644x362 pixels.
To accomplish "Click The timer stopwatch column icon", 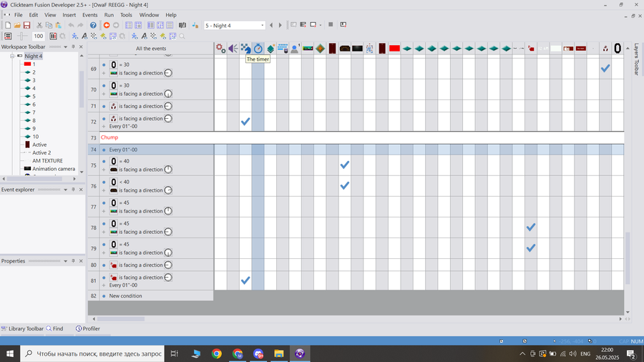I will click(258, 49).
